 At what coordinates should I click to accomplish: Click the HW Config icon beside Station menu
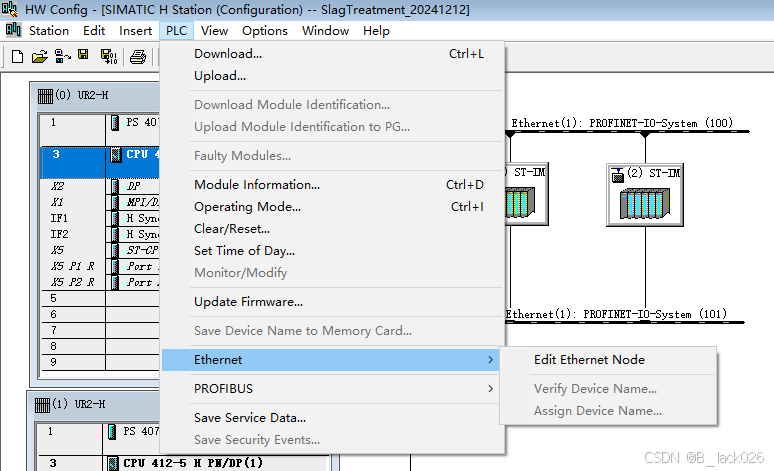click(13, 30)
